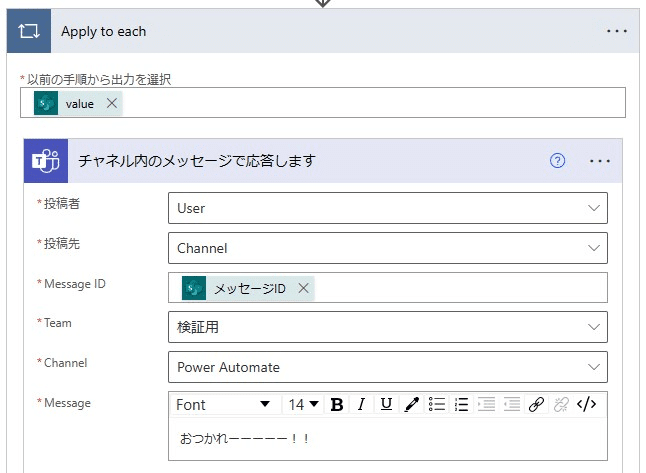The width and height of the screenshot is (646, 473).
Task: Open the Teams action ellipsis menu
Action: [600, 161]
